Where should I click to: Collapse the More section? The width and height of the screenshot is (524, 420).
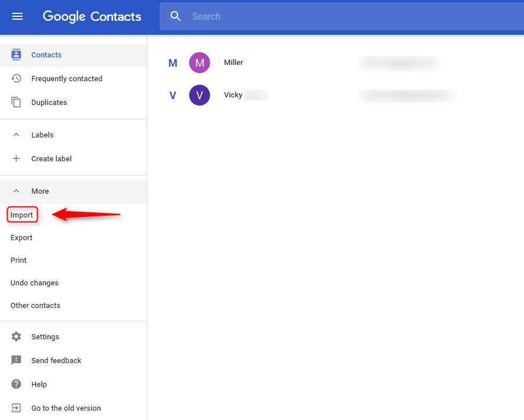click(x=16, y=191)
